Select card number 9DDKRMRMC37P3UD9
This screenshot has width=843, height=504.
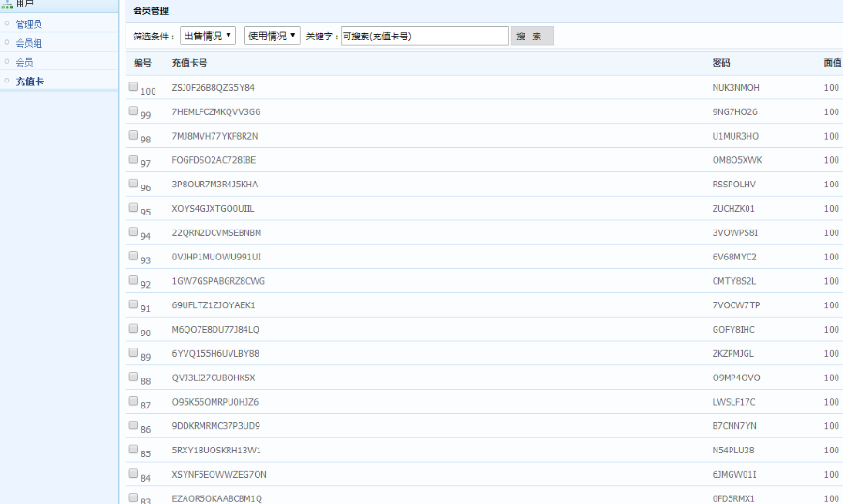click(x=216, y=426)
